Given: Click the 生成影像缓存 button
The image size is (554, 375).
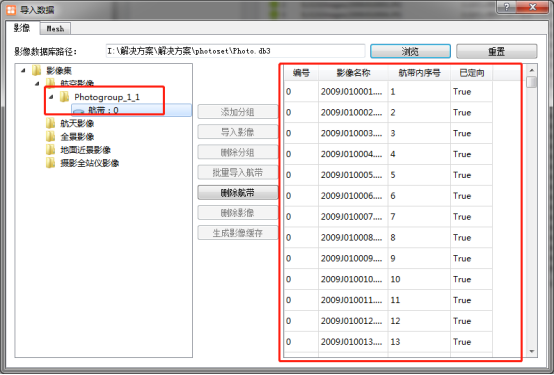Looking at the screenshot, I should point(237,233).
